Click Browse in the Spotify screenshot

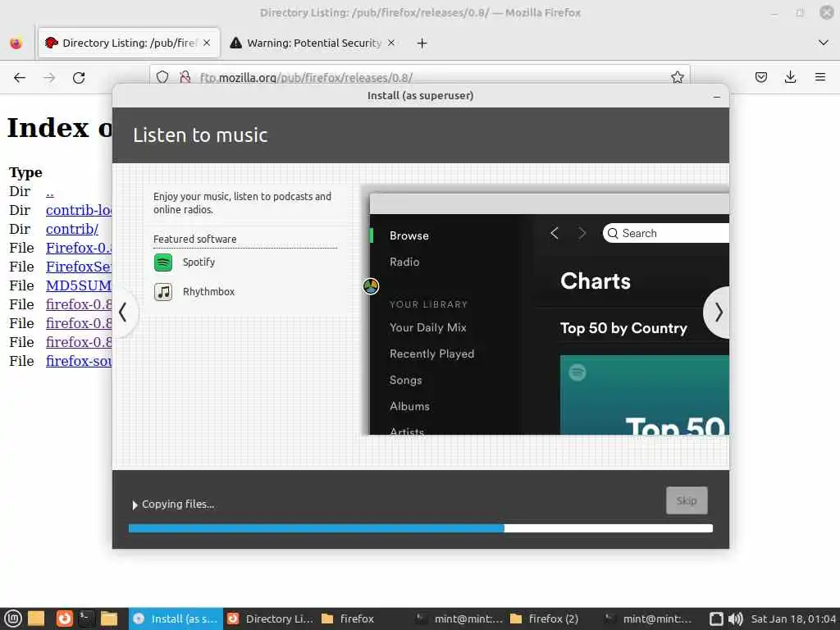click(409, 235)
